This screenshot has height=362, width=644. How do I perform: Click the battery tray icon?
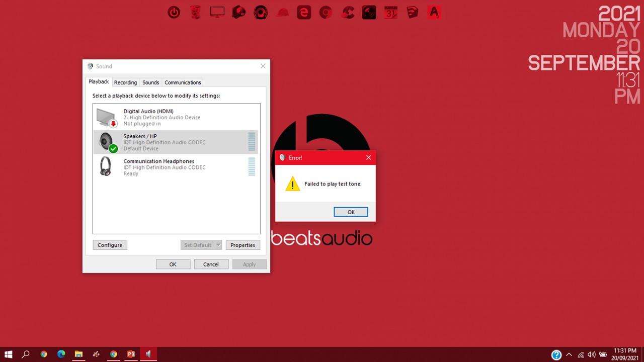click(x=603, y=355)
